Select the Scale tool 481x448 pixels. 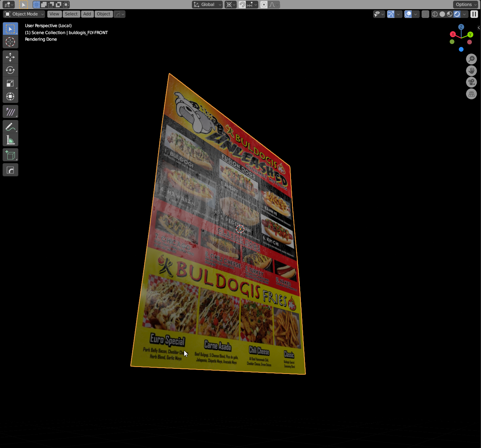point(10,83)
